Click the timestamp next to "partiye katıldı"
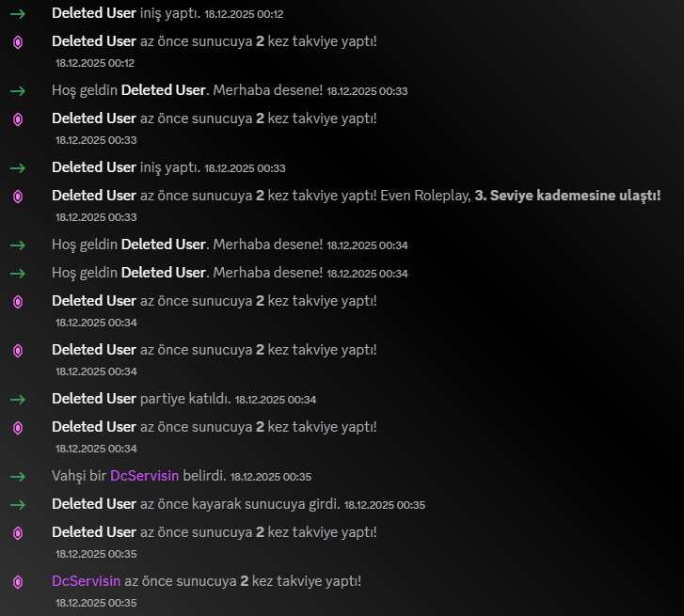The width and height of the screenshot is (684, 616). click(276, 400)
